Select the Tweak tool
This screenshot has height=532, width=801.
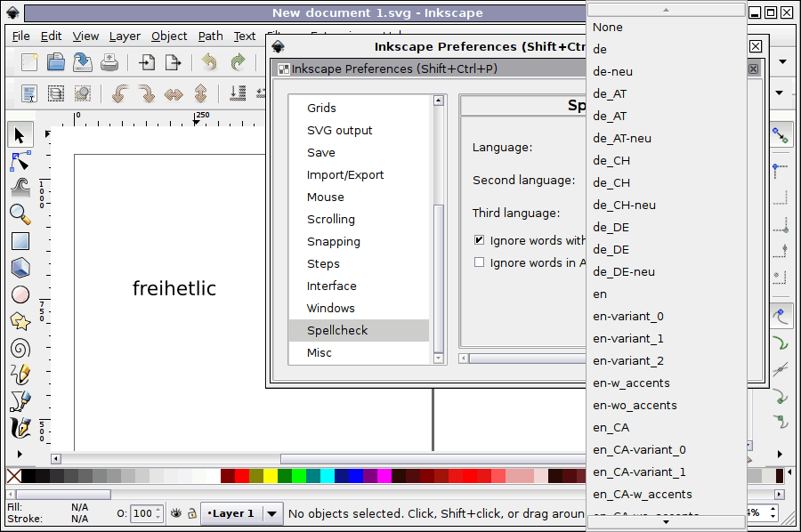20,188
